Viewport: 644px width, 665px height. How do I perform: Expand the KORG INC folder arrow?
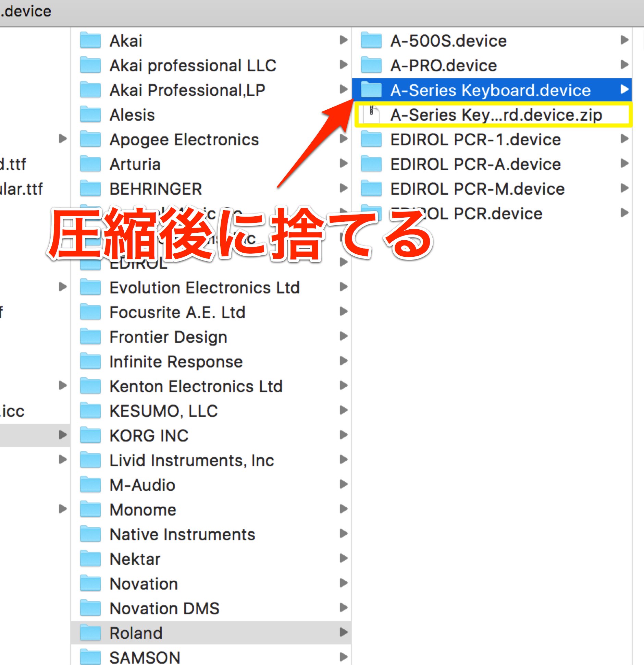tap(344, 435)
